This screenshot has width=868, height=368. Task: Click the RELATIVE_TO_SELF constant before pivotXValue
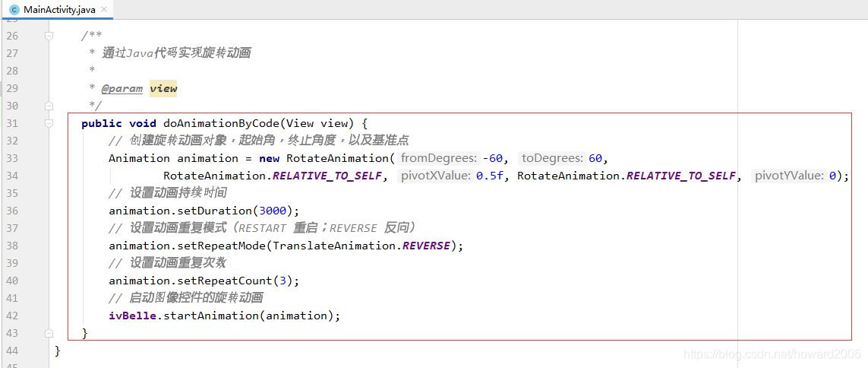[327, 176]
